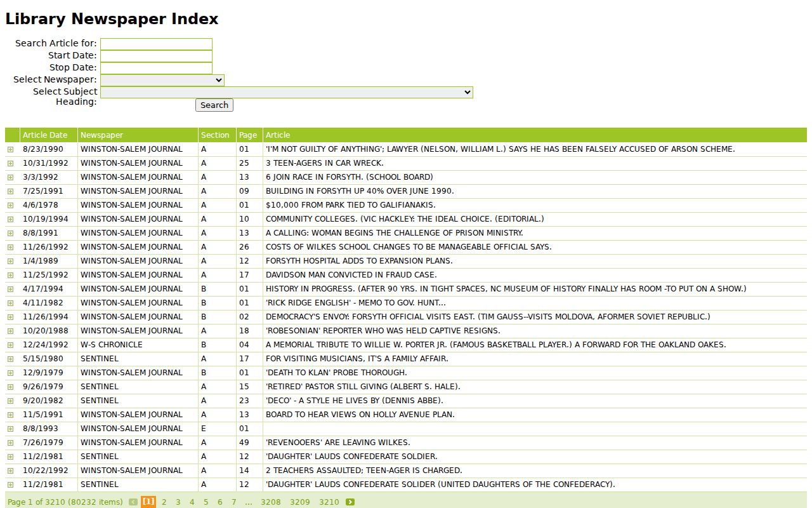
Task: Click the previous page arrow icon
Action: pyautogui.click(x=133, y=502)
